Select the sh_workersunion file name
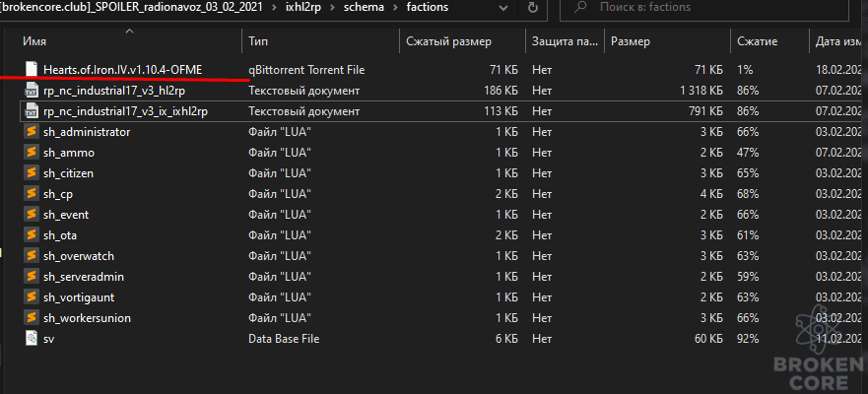 point(87,318)
